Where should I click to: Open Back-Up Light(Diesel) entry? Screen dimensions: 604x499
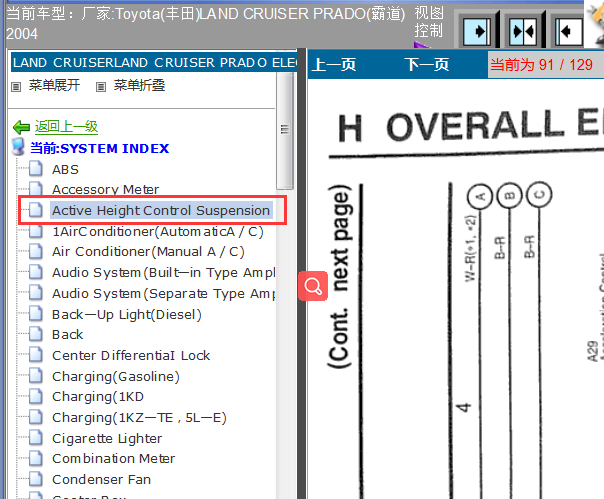click(x=127, y=314)
